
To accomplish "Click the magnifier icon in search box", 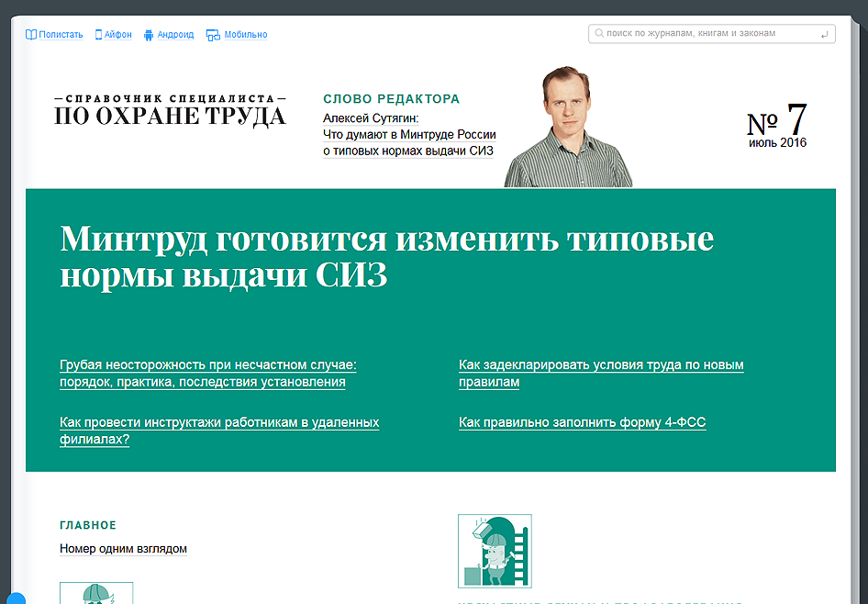I will [x=599, y=33].
